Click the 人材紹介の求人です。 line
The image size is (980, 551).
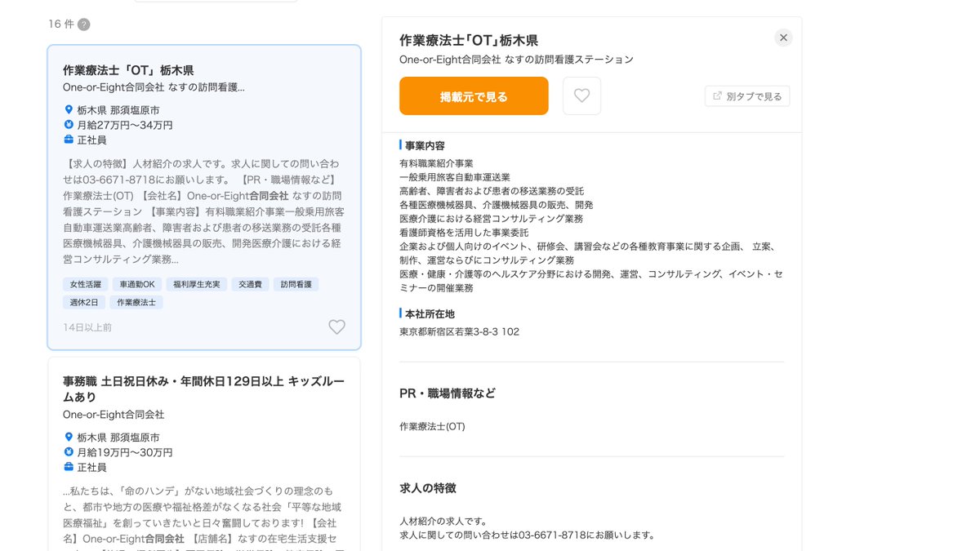pyautogui.click(x=443, y=521)
